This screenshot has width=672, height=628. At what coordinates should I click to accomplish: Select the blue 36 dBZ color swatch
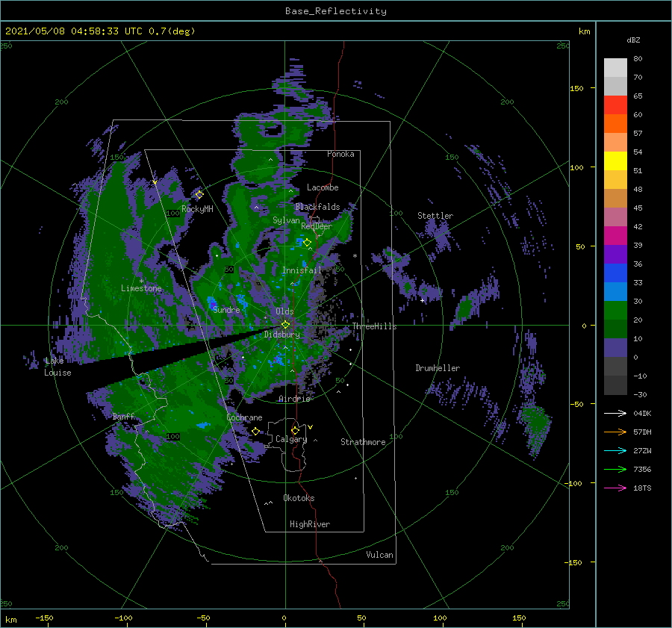click(x=615, y=273)
